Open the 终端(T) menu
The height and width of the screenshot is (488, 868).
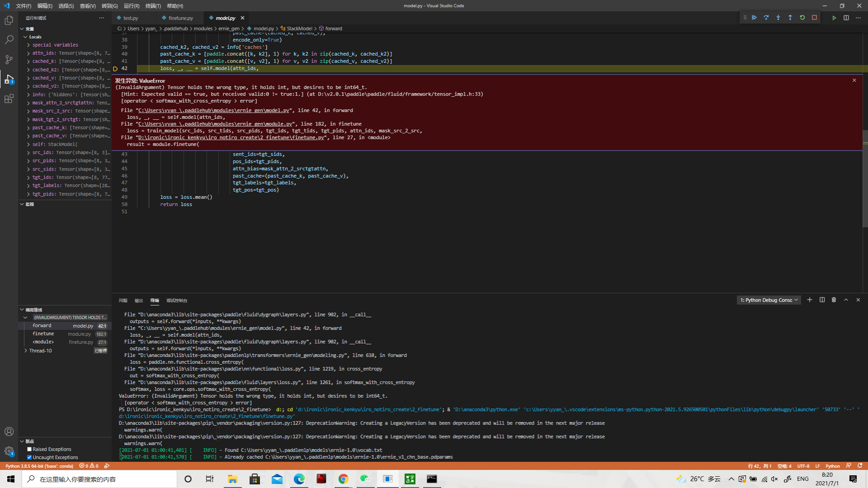[153, 6]
